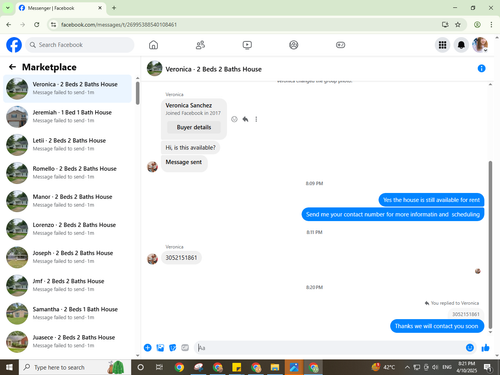
Task: Open Manor - 2 Beds 2 Baths House chat
Action: (x=67, y=201)
